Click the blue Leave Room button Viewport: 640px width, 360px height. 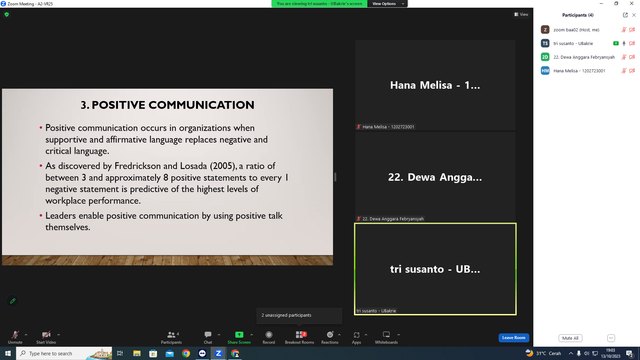[x=513, y=338]
